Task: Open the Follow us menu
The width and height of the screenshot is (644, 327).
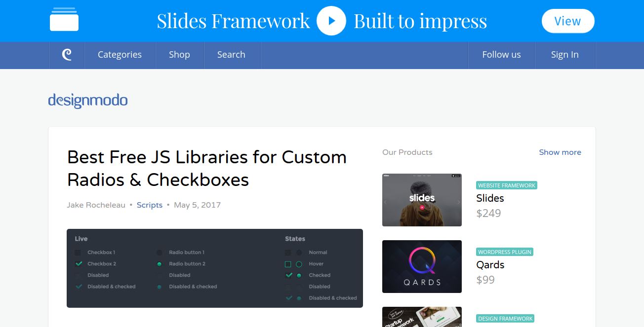Action: [502, 55]
